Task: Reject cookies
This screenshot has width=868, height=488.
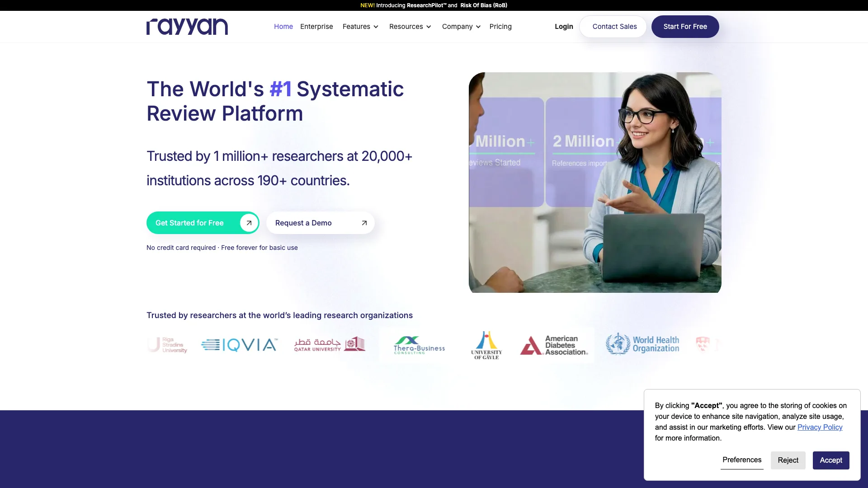Action: click(x=788, y=460)
